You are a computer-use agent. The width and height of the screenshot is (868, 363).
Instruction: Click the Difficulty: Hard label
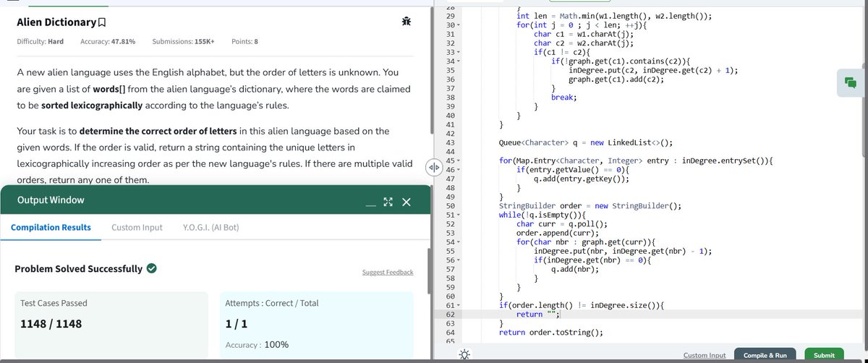coord(40,41)
